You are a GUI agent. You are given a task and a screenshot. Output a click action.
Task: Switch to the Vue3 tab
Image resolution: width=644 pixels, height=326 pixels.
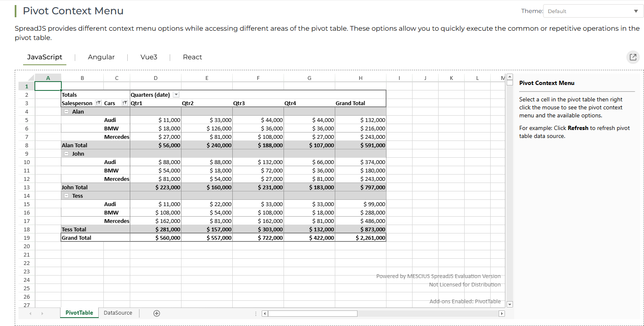[x=149, y=57]
